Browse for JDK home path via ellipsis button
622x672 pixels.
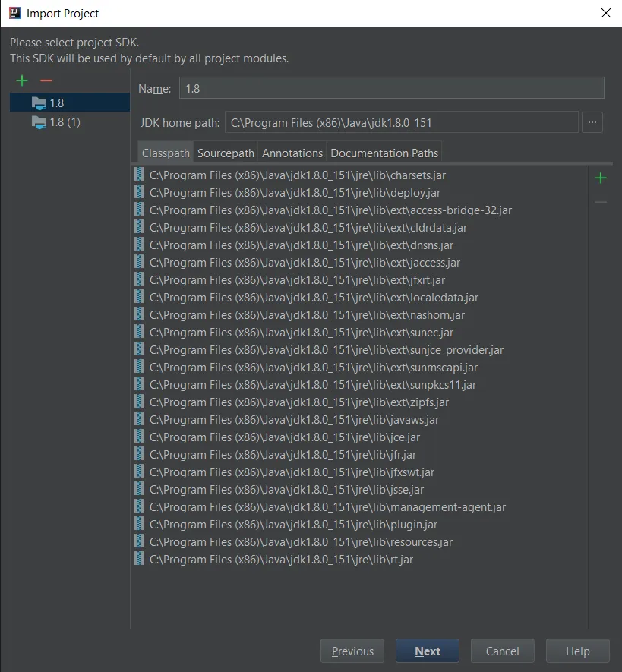point(592,122)
